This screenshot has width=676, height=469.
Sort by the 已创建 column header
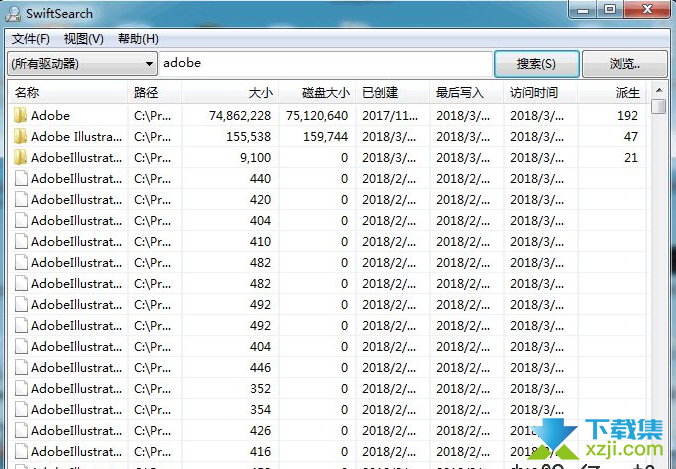click(393, 92)
